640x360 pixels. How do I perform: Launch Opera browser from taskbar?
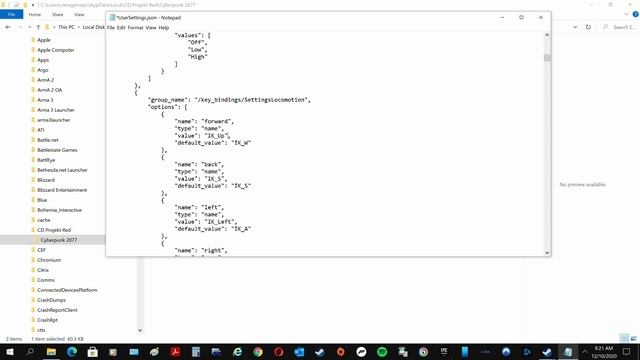(279, 352)
